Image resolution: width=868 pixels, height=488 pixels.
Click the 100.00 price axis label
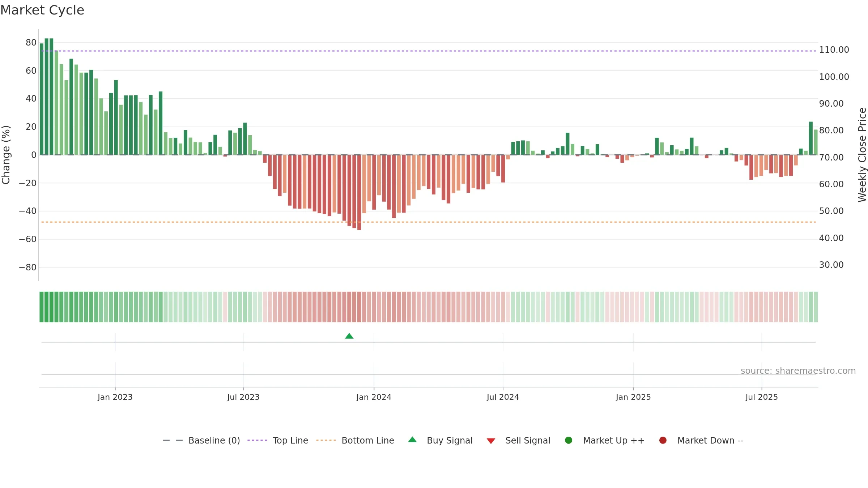pyautogui.click(x=834, y=77)
